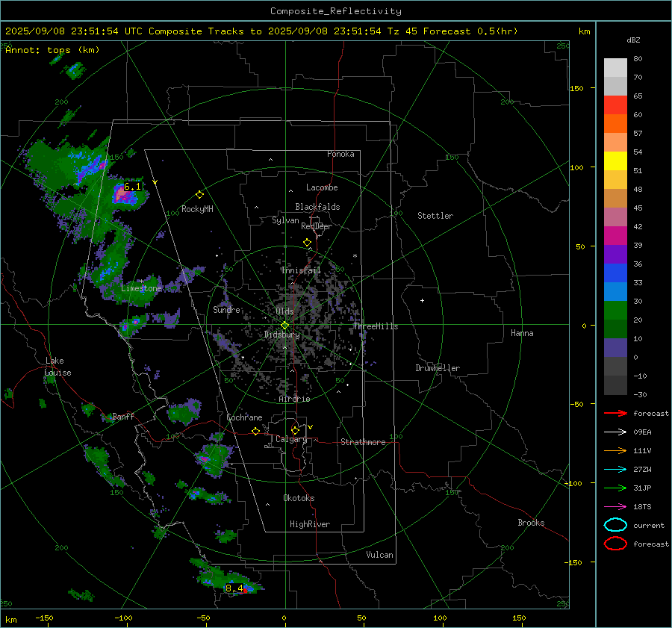Click the Innisfail town label

click(x=301, y=270)
